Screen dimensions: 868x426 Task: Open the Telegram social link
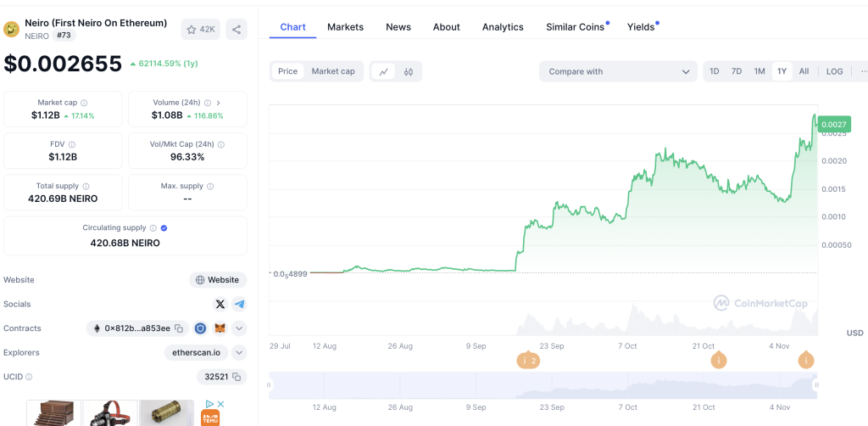coord(239,304)
